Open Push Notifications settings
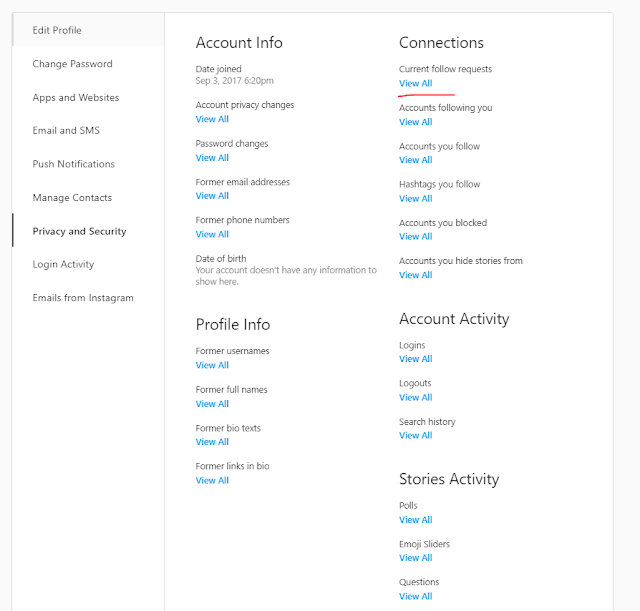This screenshot has width=640, height=611. (x=73, y=164)
